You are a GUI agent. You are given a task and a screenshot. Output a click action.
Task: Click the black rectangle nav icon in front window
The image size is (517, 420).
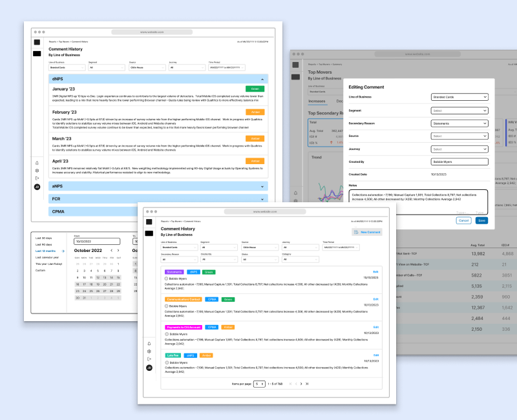tap(149, 233)
